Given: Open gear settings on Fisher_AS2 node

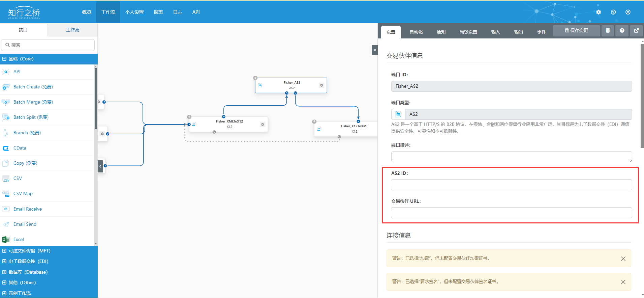Looking at the screenshot, I should pyautogui.click(x=321, y=85).
